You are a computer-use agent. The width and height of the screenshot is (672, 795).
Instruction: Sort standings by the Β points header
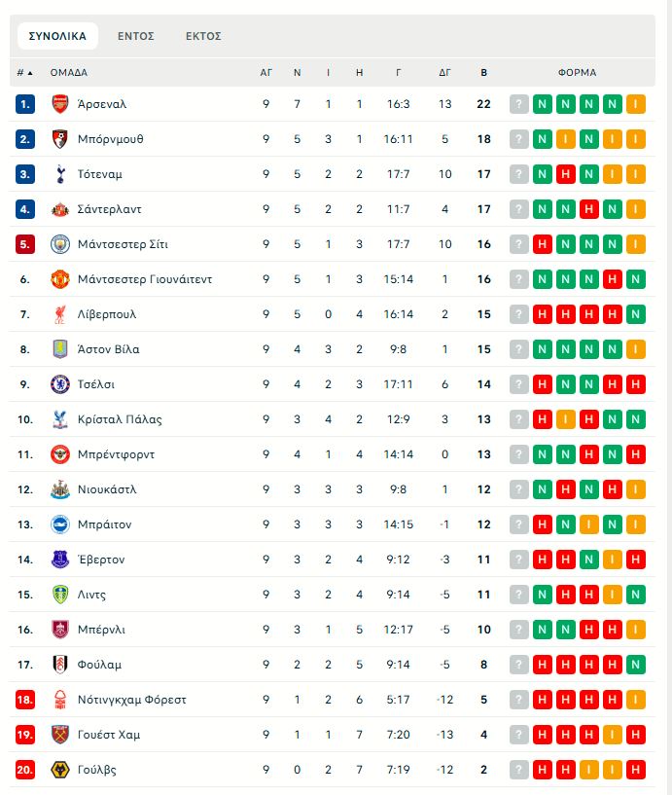click(484, 72)
